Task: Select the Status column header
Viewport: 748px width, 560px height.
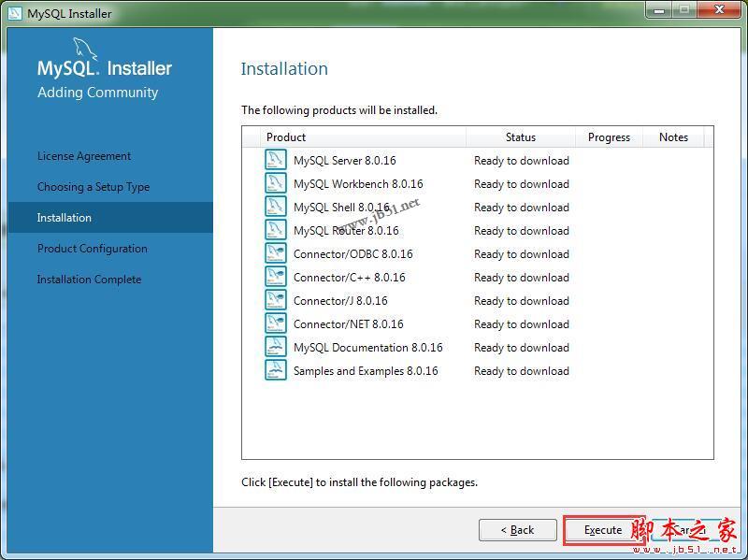Action: click(520, 137)
